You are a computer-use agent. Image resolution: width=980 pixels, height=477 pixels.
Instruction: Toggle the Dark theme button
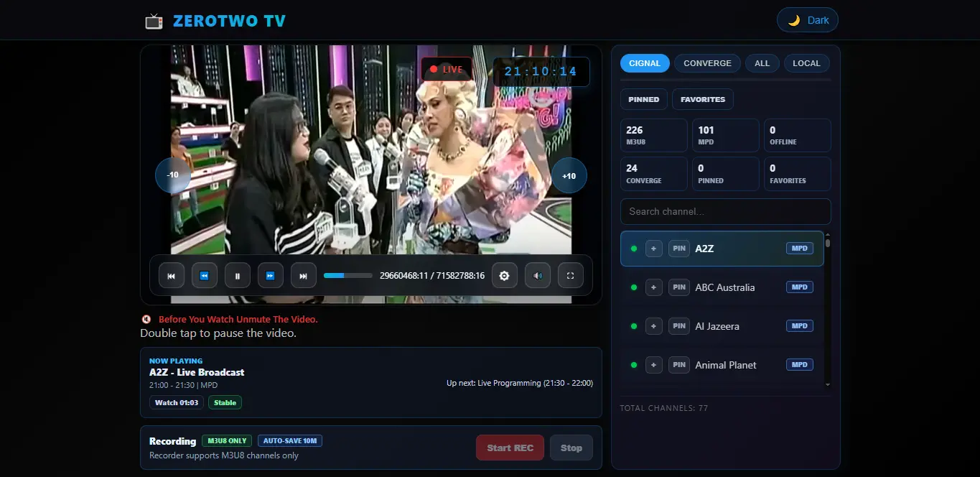coord(808,20)
